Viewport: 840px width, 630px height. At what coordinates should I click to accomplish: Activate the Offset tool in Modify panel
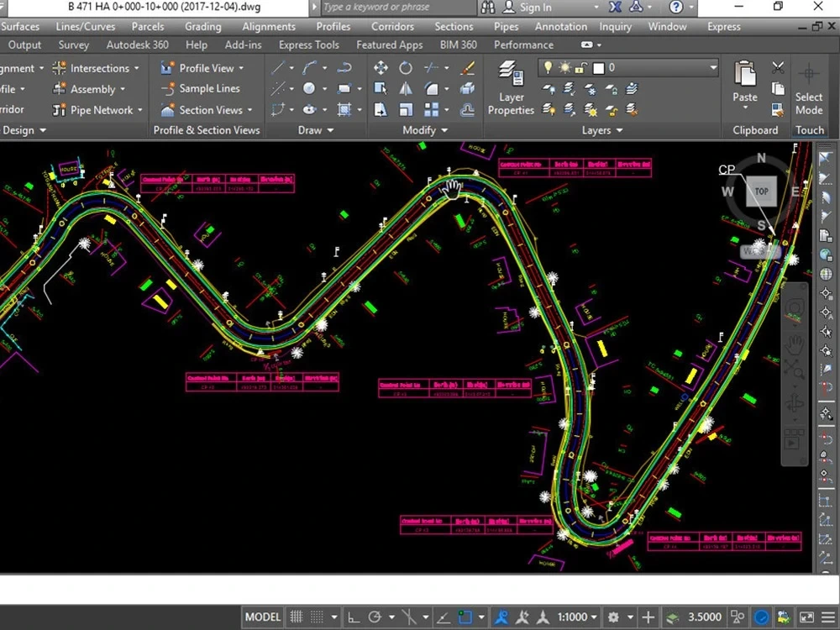(468, 110)
